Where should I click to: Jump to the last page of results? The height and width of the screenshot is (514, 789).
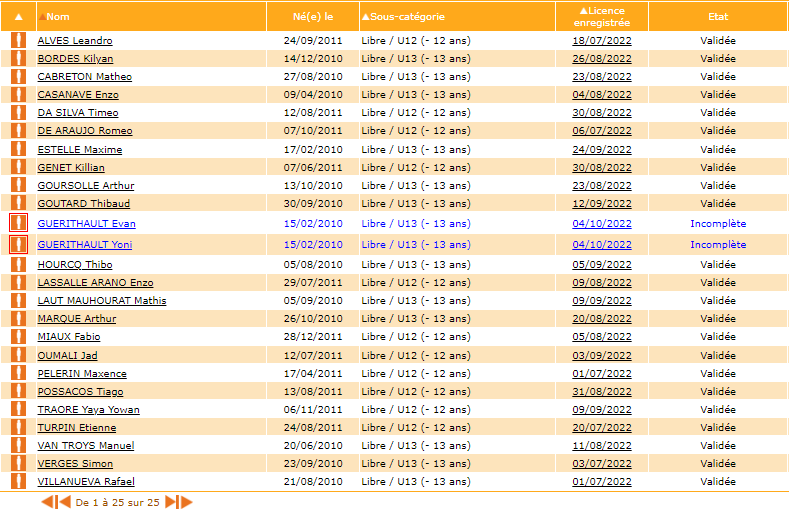[185, 502]
